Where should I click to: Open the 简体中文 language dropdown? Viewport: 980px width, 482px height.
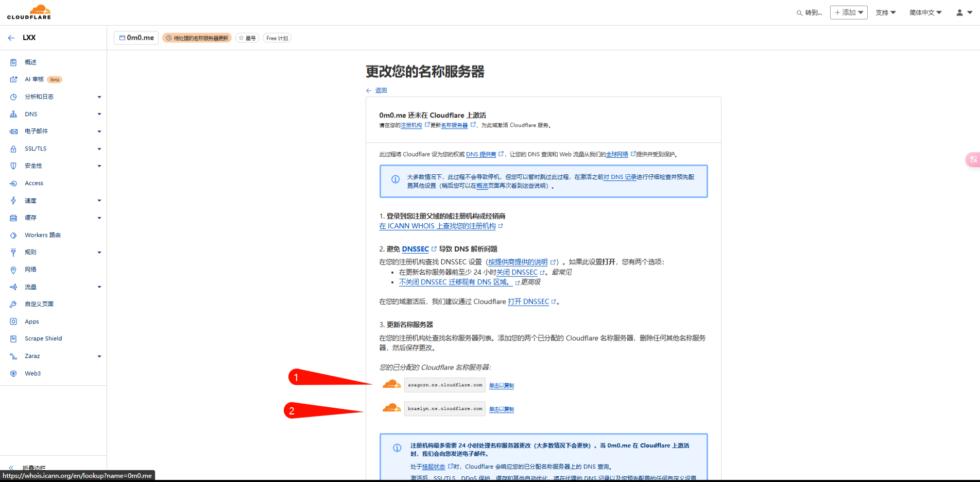coord(925,12)
